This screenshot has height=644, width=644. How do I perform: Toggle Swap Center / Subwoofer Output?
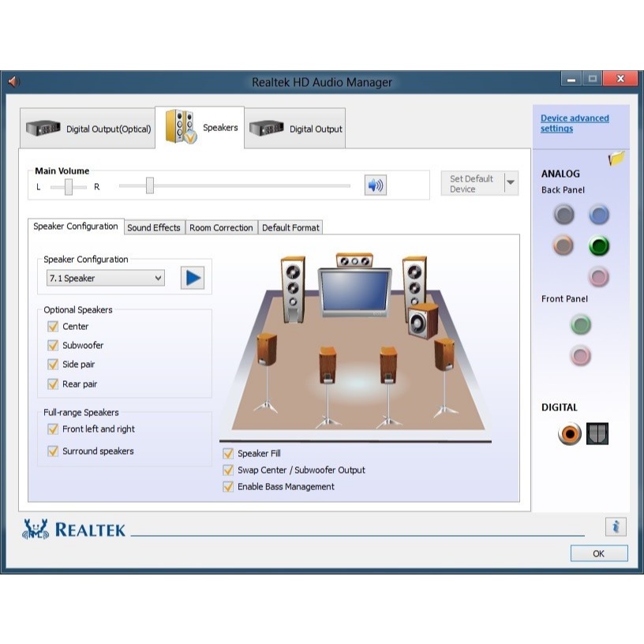pos(228,470)
